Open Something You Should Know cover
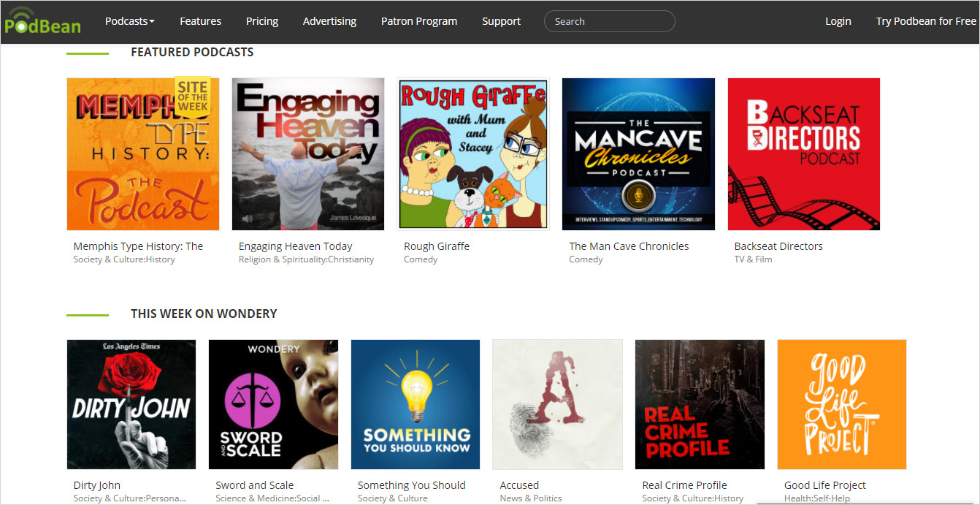The image size is (980, 505). pyautogui.click(x=416, y=404)
